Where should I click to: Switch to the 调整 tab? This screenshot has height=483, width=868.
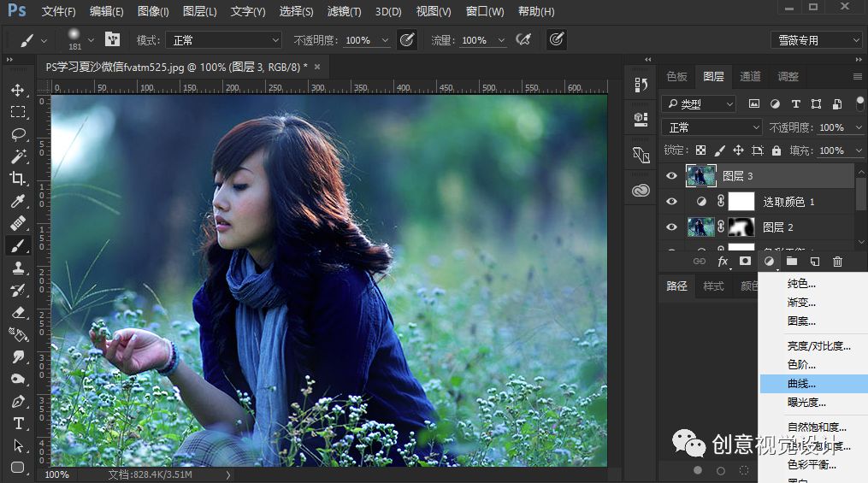788,76
